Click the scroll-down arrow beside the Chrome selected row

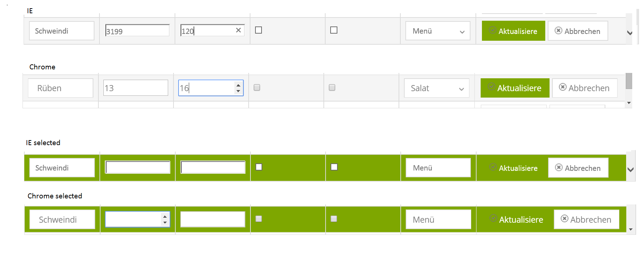click(x=630, y=229)
